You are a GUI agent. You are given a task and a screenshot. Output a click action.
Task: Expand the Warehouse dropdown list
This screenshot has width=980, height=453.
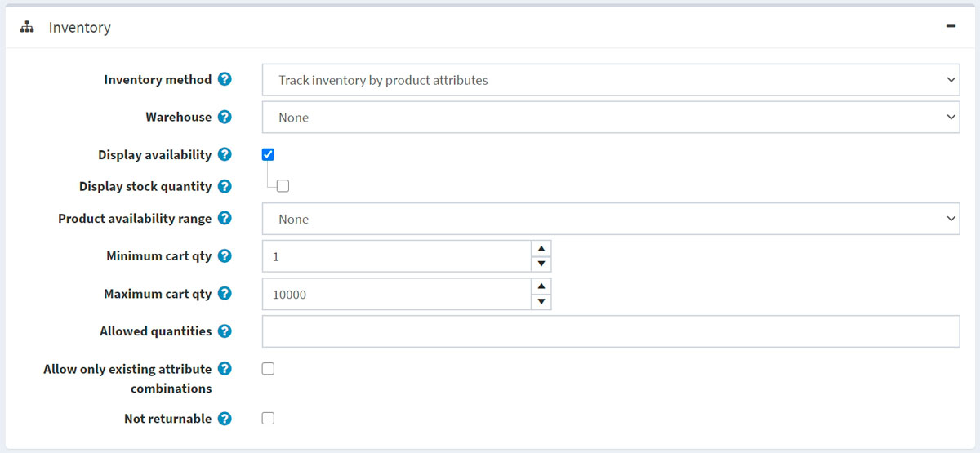point(610,118)
